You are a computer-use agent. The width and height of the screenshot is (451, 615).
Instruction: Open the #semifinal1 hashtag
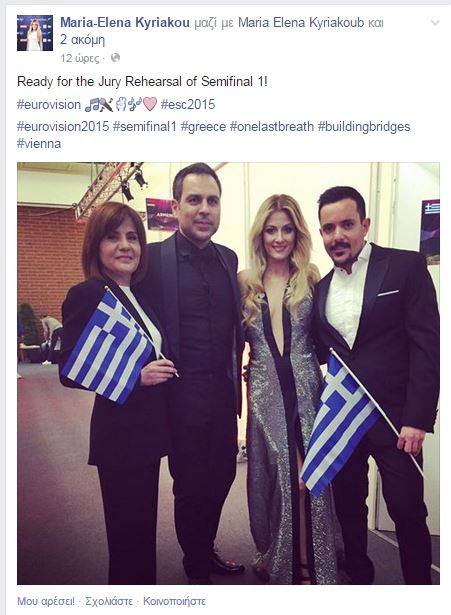point(145,127)
